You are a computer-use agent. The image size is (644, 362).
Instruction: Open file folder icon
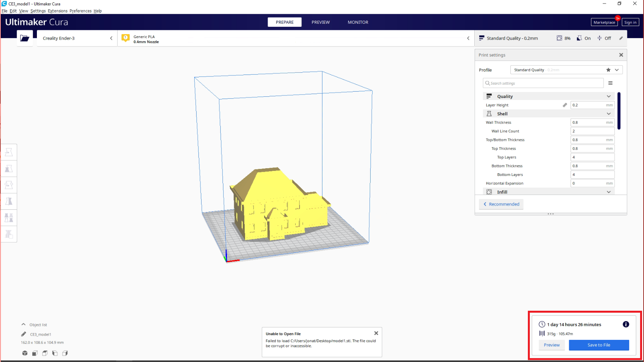(x=25, y=38)
